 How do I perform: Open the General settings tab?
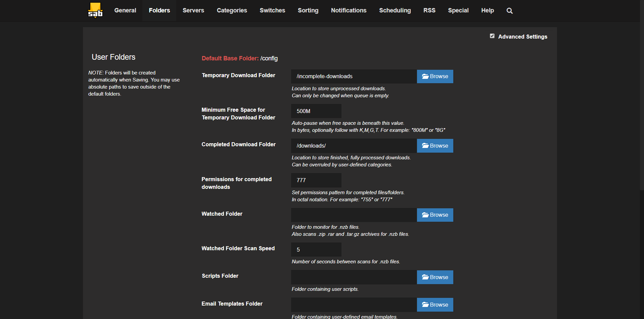(125, 11)
